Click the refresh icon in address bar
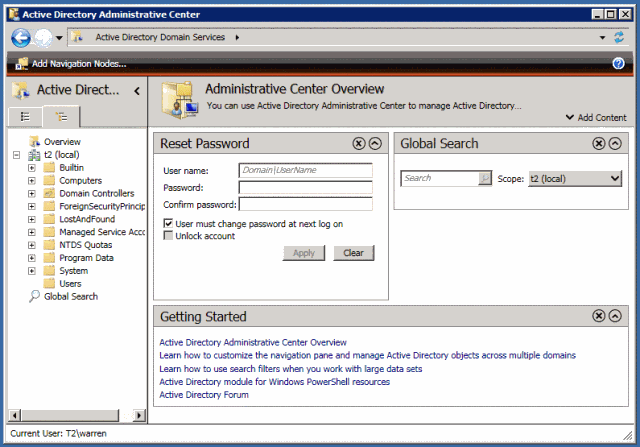The width and height of the screenshot is (640, 447). tap(619, 38)
